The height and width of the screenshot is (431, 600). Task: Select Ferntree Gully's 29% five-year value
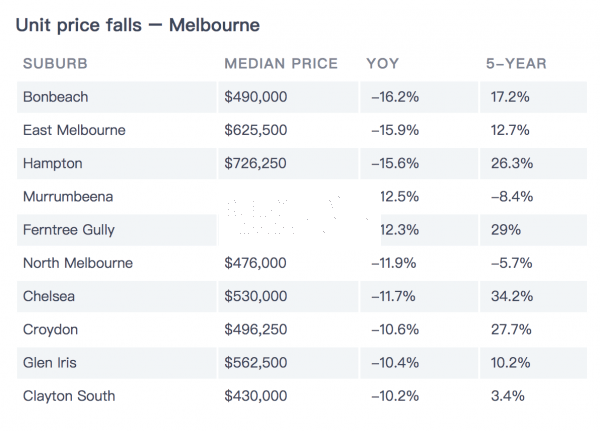tap(506, 230)
